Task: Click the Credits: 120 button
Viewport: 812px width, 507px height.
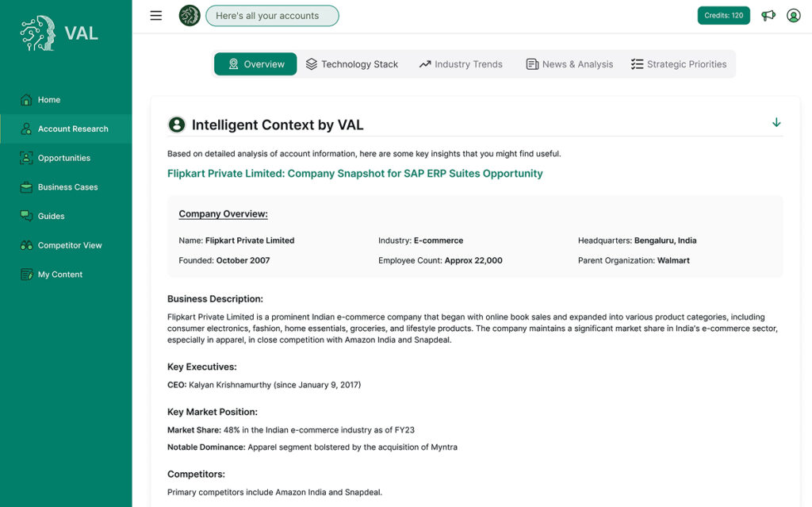Action: (x=723, y=16)
